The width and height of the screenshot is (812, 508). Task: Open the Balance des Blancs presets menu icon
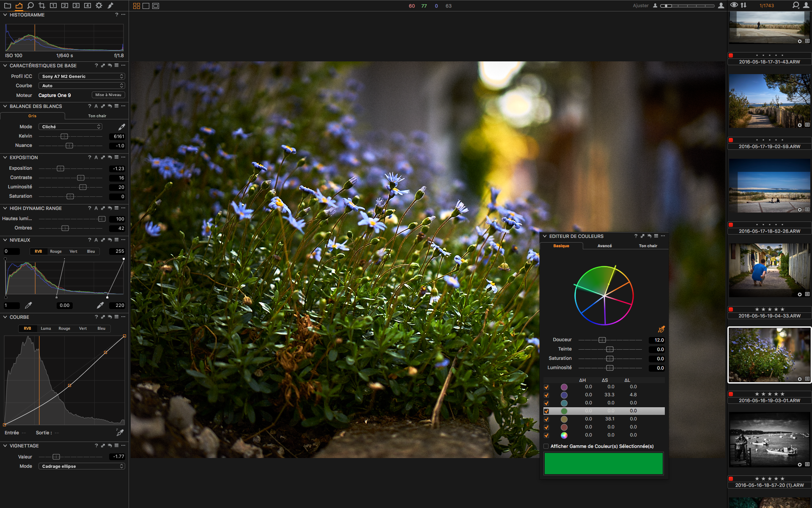116,106
